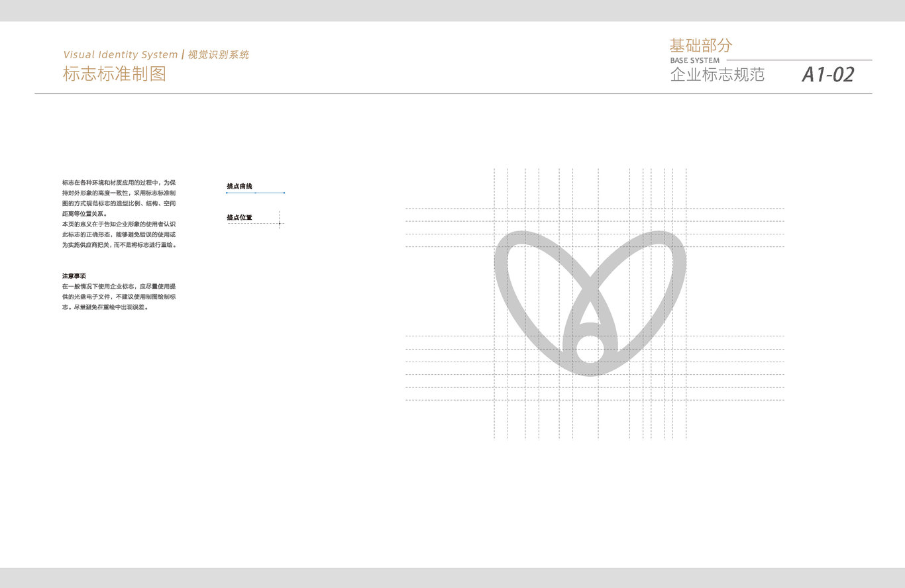Click the 'BASE SYSTEM' label
The width and height of the screenshot is (905, 588).
(695, 60)
